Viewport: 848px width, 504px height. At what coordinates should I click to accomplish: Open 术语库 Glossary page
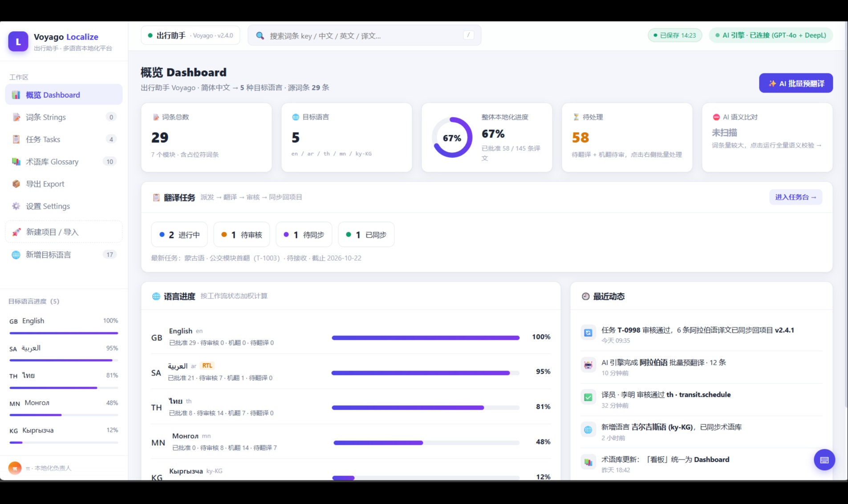64,161
